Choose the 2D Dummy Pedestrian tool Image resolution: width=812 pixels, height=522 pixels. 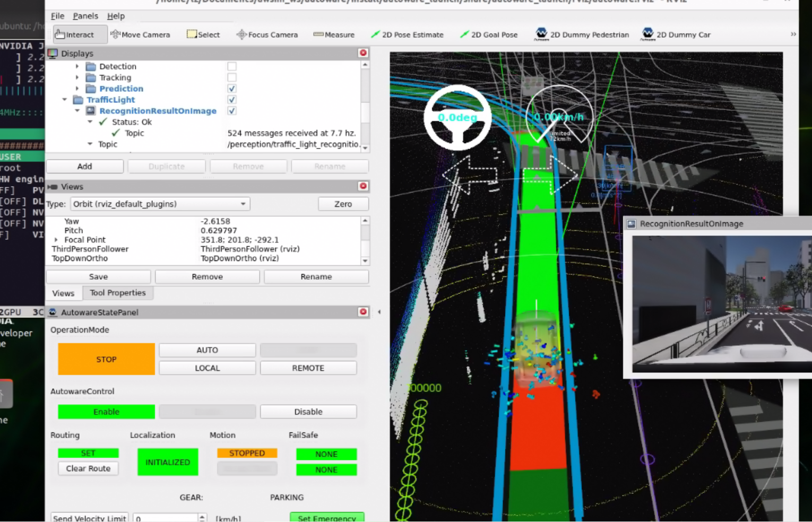(582, 34)
